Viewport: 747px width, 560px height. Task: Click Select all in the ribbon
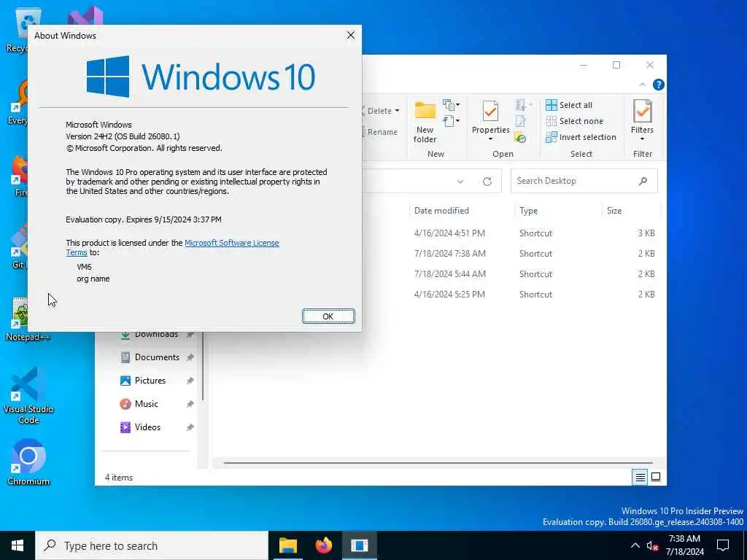[x=569, y=105]
